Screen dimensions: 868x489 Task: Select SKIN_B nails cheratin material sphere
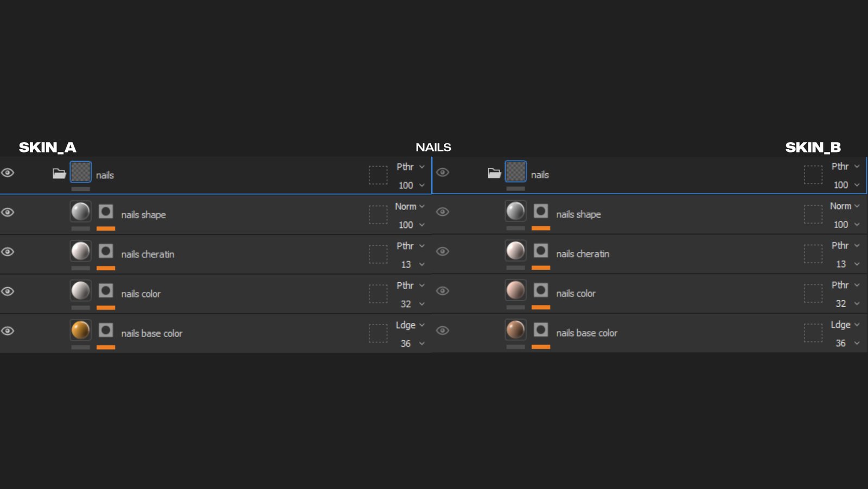tap(516, 250)
